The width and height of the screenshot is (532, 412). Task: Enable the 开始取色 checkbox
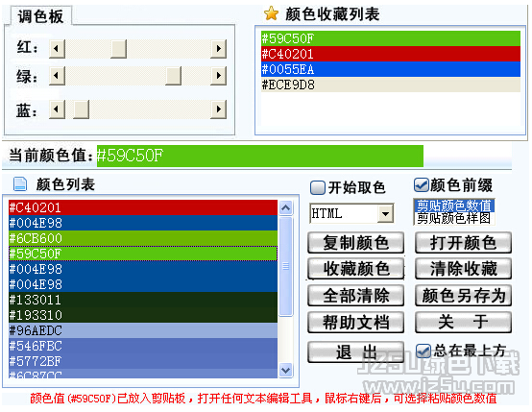[318, 187]
